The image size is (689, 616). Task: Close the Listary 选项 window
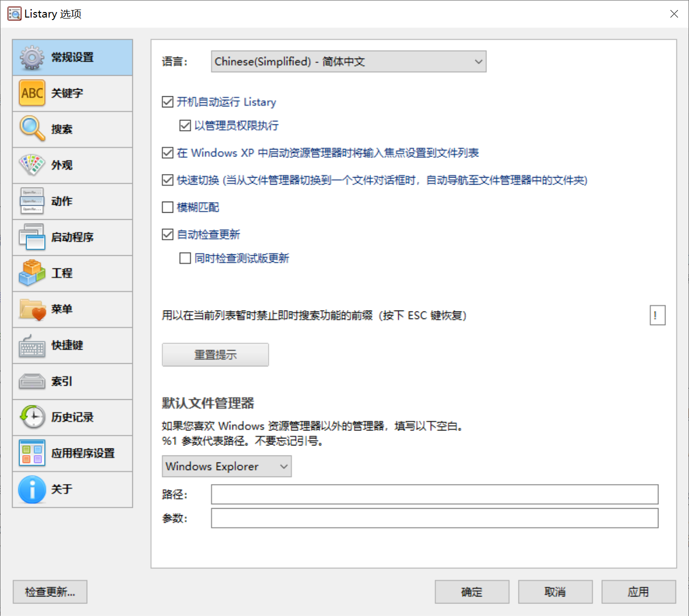674,14
